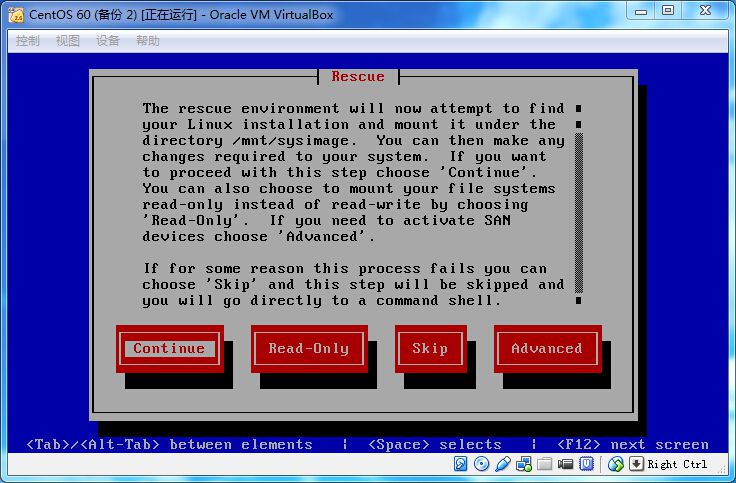Choose the Read-Only button
The image size is (736, 483).
coord(308,349)
